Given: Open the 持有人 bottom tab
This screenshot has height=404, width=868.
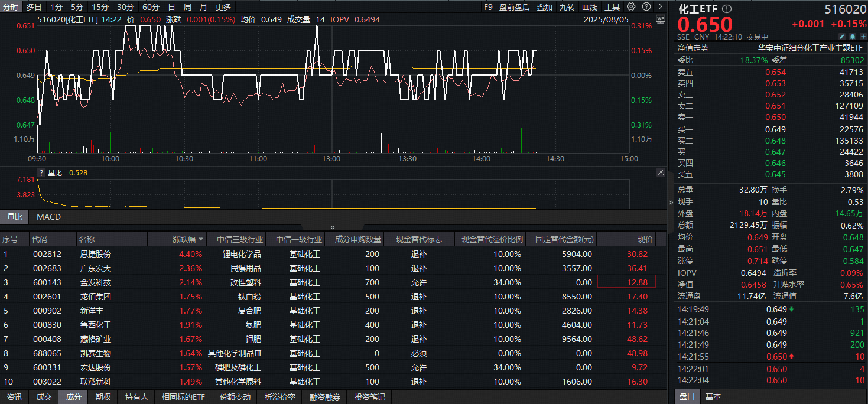Looking at the screenshot, I should pyautogui.click(x=136, y=397).
